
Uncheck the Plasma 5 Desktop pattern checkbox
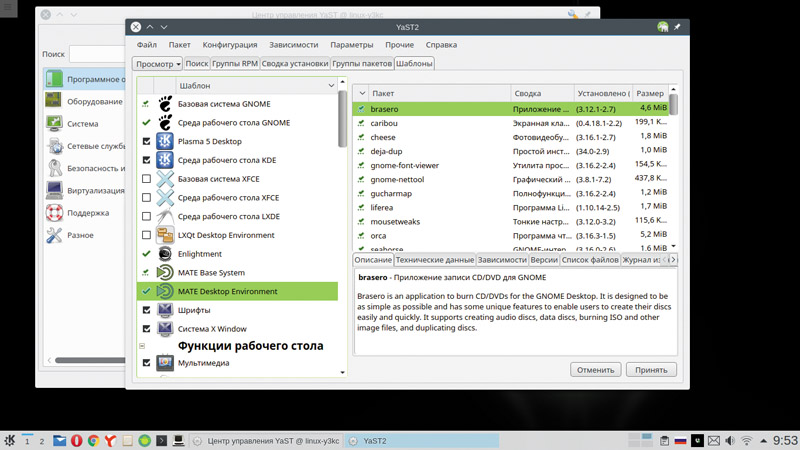tap(146, 141)
